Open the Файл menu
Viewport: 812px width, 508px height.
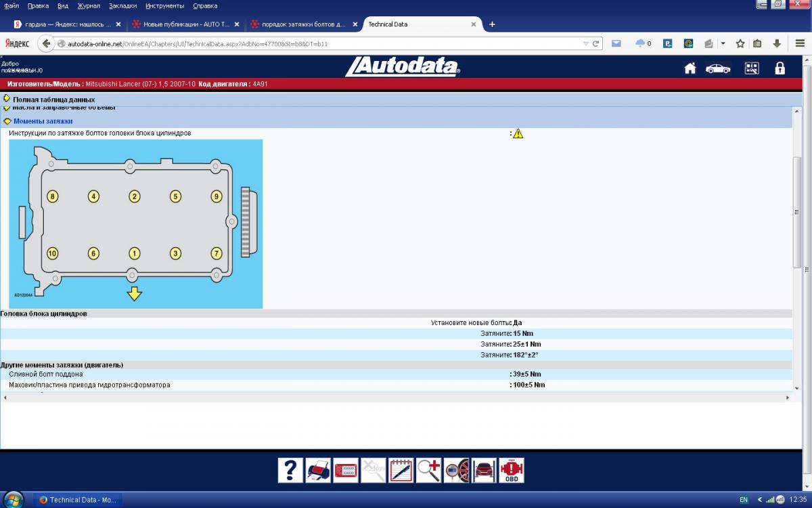point(12,5)
